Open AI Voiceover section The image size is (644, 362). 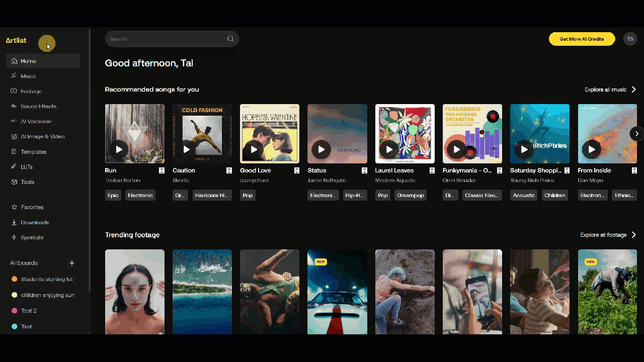[x=36, y=121]
